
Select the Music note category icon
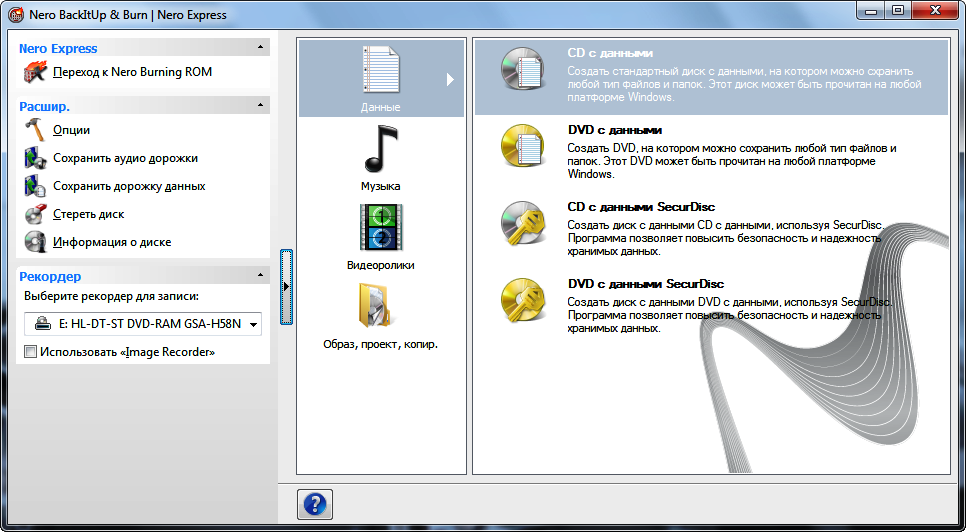click(x=380, y=151)
